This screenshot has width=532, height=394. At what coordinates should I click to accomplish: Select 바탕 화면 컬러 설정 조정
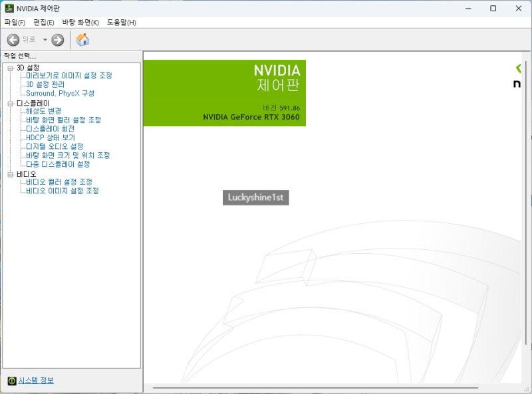[x=63, y=120]
